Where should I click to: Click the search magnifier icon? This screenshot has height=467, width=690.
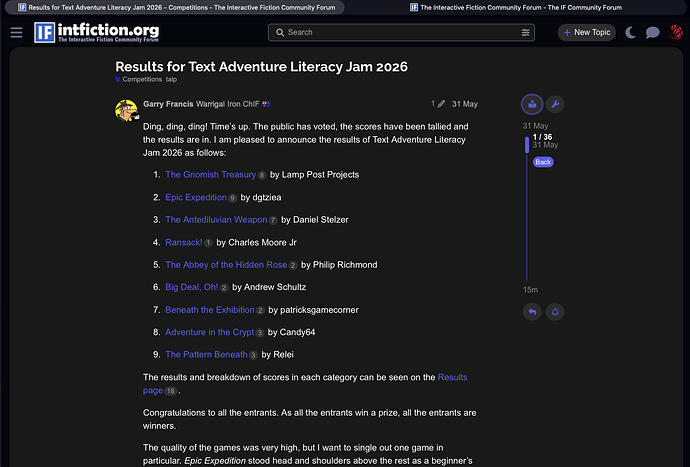pos(280,33)
